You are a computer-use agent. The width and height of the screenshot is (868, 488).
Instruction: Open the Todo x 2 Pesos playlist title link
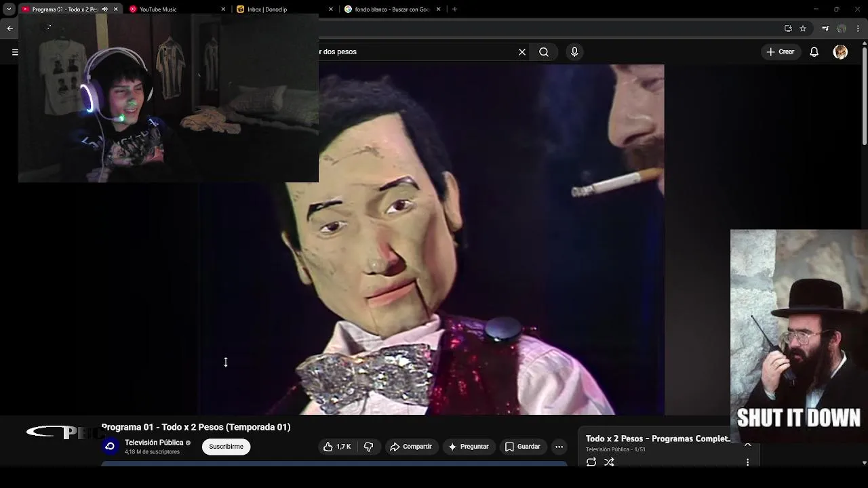[x=658, y=439]
